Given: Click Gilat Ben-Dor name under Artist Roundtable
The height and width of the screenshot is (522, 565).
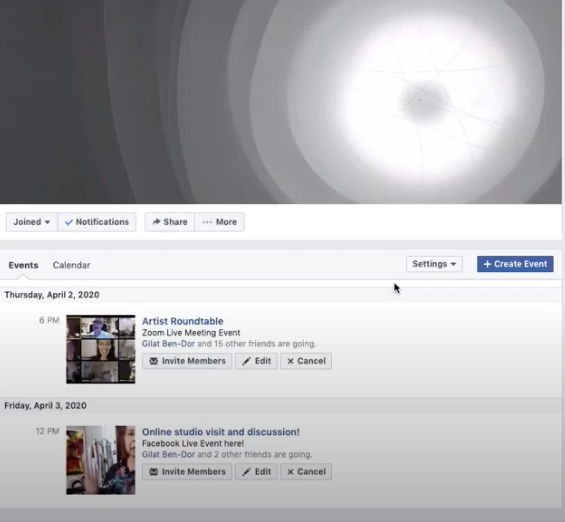Looking at the screenshot, I should pos(168,344).
